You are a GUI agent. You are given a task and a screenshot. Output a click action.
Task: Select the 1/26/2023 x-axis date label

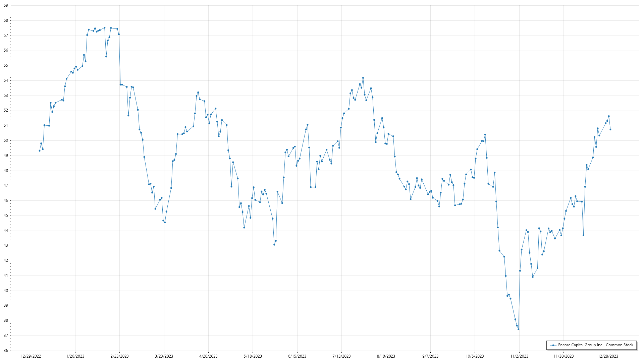[x=75, y=356]
